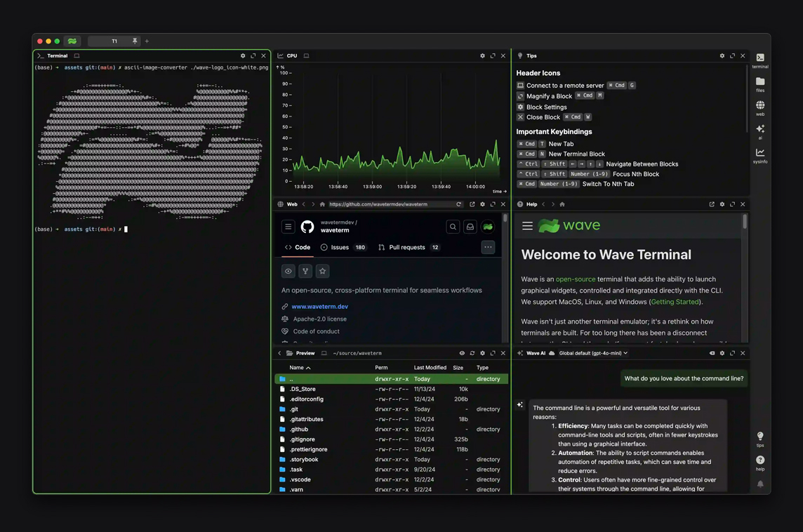This screenshot has width=803, height=532.
Task: Open the Code of conduct link
Action: tap(316, 331)
